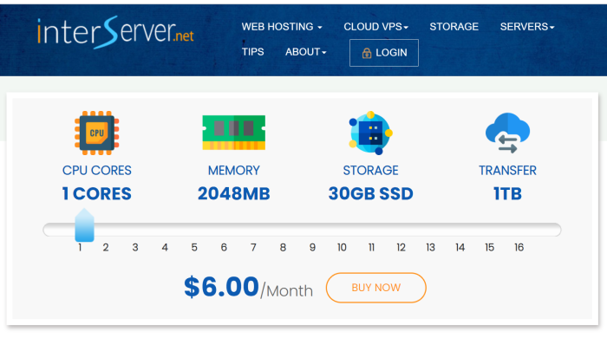This screenshot has width=607, height=364.
Task: Click the Login button
Action: click(383, 53)
